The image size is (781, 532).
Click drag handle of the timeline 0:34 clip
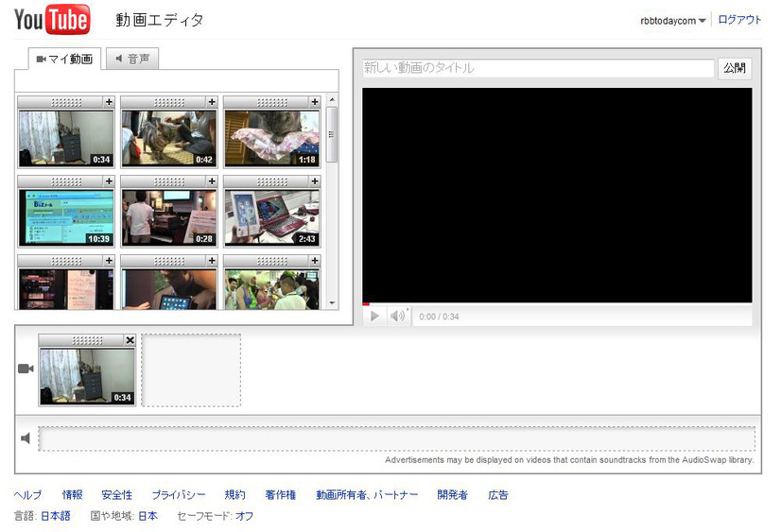[x=87, y=340]
